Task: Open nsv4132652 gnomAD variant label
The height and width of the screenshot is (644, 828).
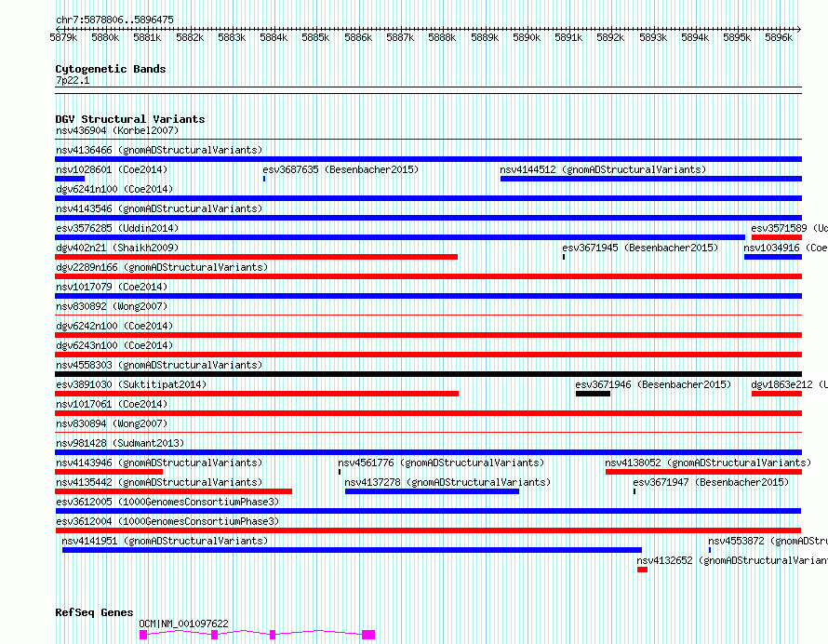Action: (x=732, y=560)
